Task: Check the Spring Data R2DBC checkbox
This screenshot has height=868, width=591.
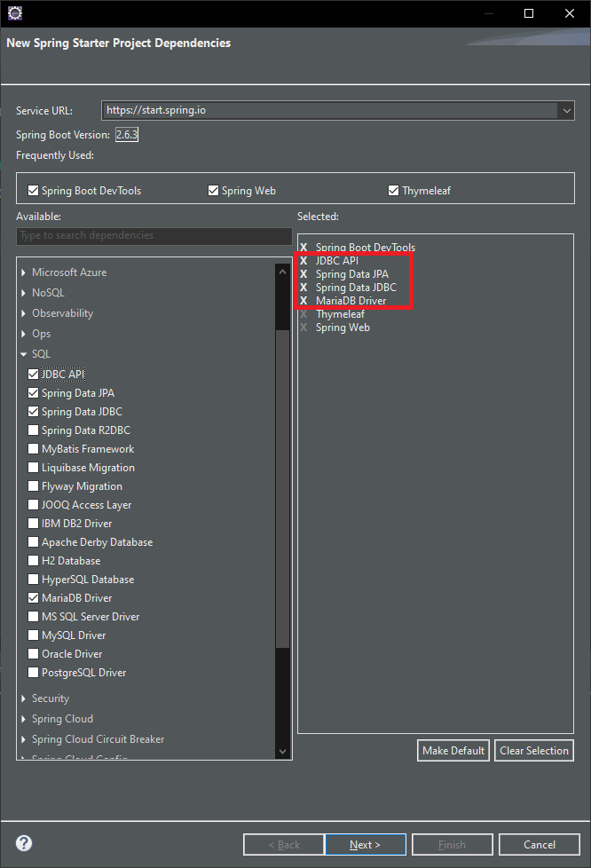Action: coord(33,430)
